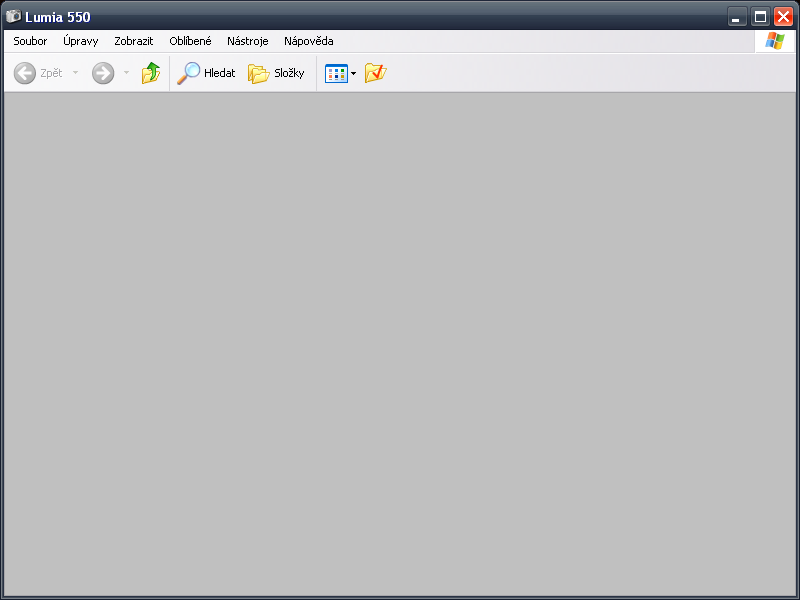Open the Nápověda menu

point(309,41)
